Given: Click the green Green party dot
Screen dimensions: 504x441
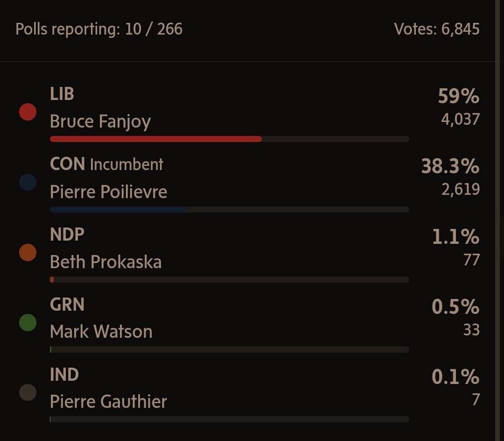Looking at the screenshot, I should 28,322.
